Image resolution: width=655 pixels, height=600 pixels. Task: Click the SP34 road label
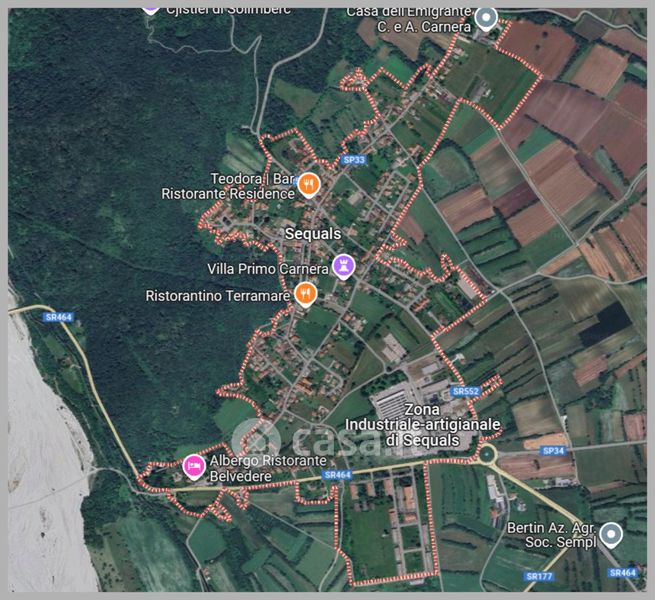click(x=553, y=451)
